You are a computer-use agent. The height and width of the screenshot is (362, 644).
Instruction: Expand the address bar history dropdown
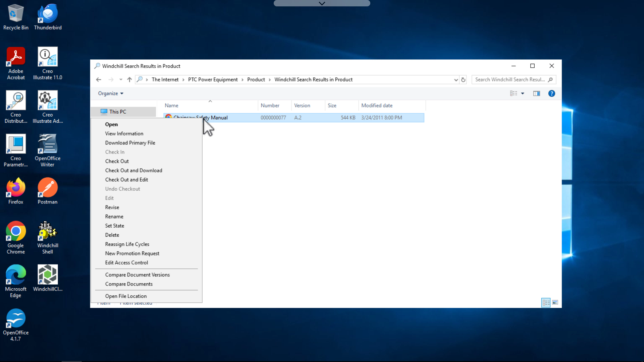tap(455, 79)
